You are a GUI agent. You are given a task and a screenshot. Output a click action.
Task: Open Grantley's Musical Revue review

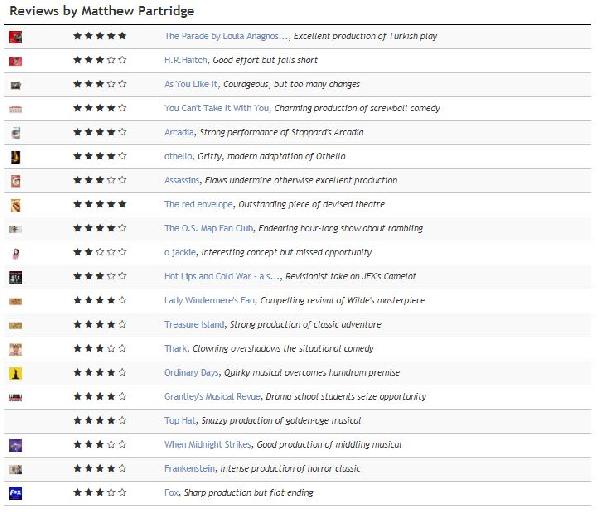coord(212,397)
